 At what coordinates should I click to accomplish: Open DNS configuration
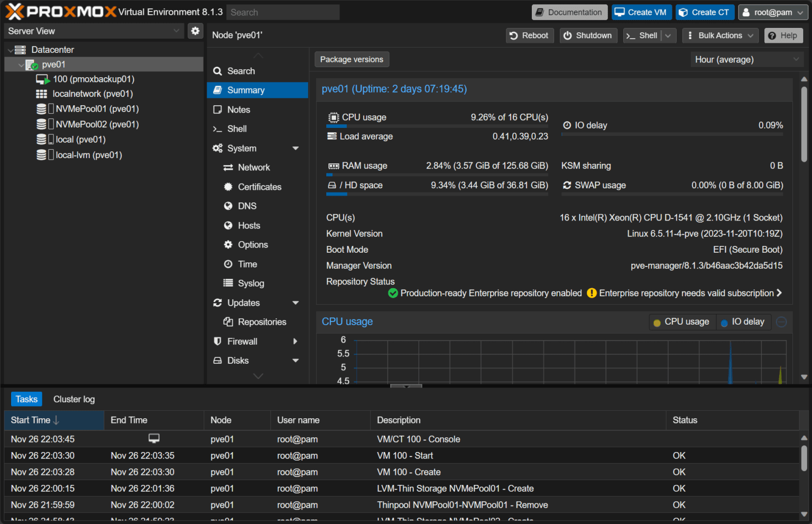(246, 206)
